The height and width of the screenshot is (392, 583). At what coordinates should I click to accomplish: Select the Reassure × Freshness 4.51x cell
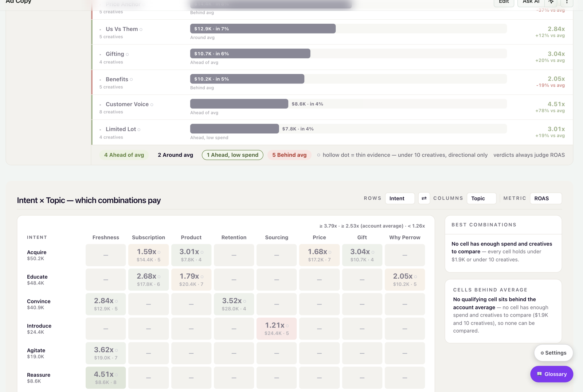(106, 377)
